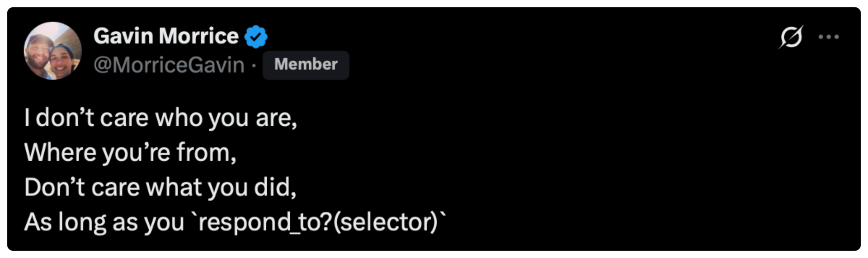This screenshot has height=258, width=868.
Task: Click the Member badge
Action: pyautogui.click(x=306, y=65)
